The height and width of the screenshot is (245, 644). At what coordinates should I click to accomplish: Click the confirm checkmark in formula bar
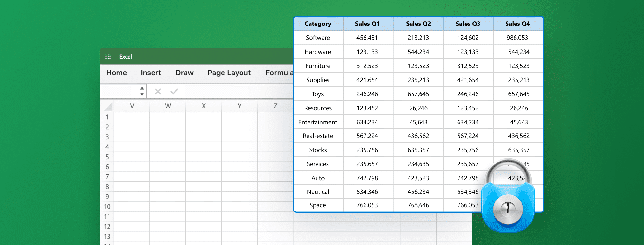(x=174, y=92)
